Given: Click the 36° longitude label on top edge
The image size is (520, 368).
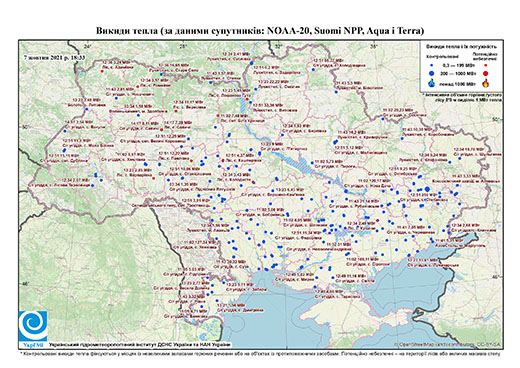Looking at the screenshot, I should pos(374,46).
